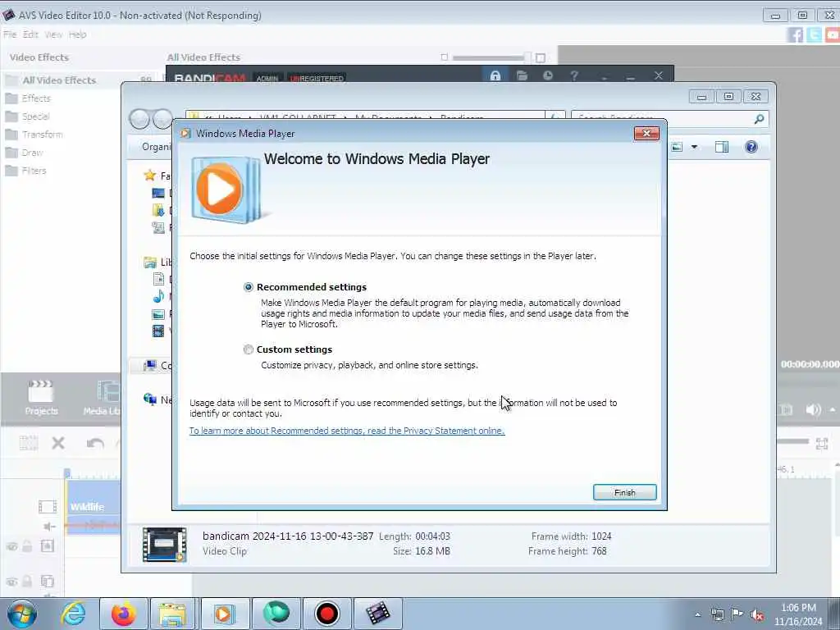Toggle the lock on the overlay track
This screenshot has height=630, width=840.
point(27,546)
